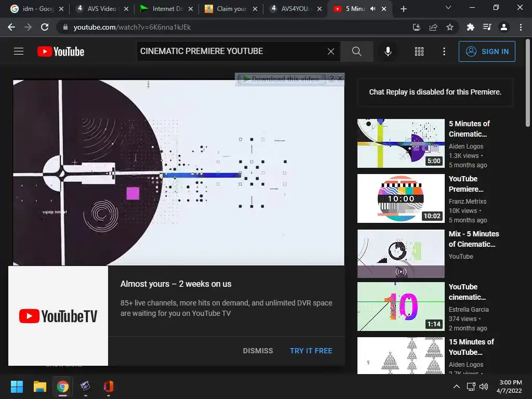The image size is (532, 399).
Task: Open YouTube settings three-dot menu
Action: tap(444, 51)
